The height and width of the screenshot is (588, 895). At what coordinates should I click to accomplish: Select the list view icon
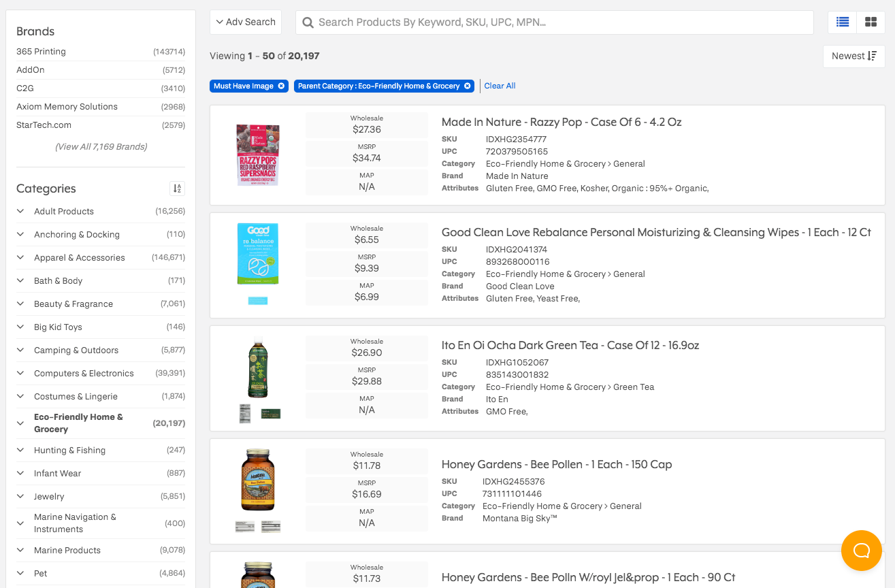click(x=842, y=22)
